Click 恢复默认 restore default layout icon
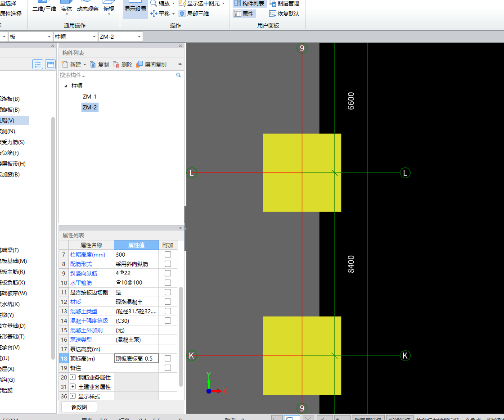The width and height of the screenshot is (504, 420). (273, 14)
